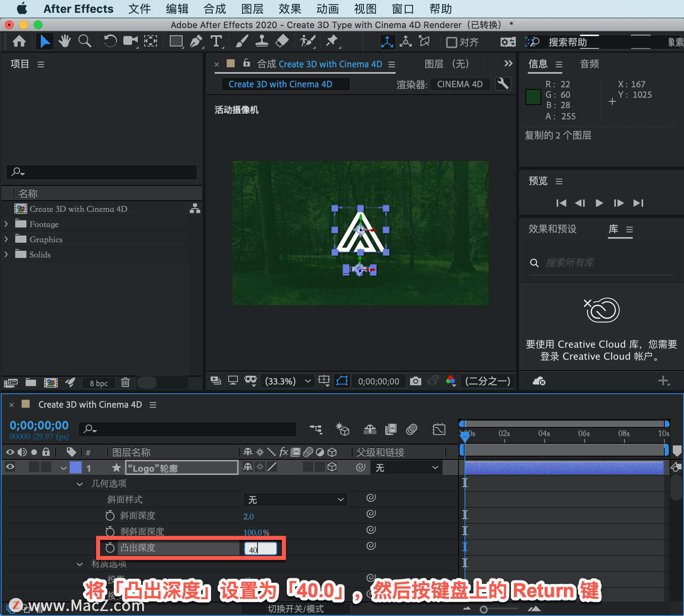
Task: Switch to the 效果和预设 tab
Action: (552, 229)
